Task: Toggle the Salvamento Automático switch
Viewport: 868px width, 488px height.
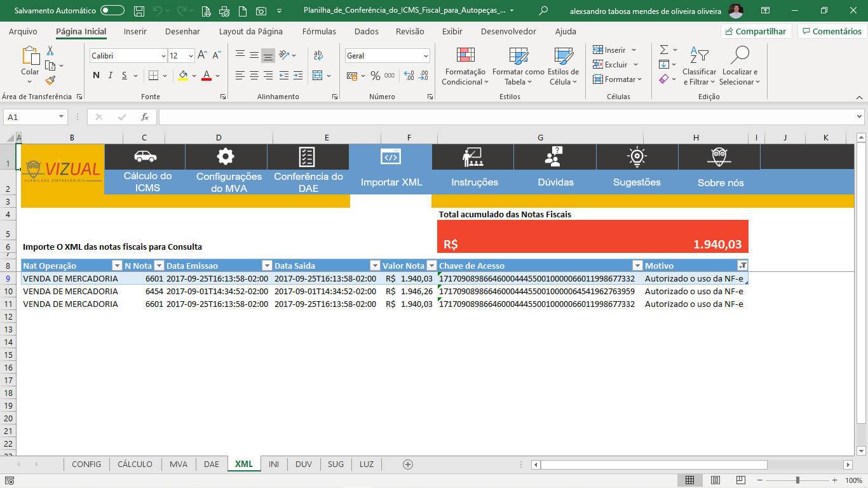Action: tap(112, 10)
